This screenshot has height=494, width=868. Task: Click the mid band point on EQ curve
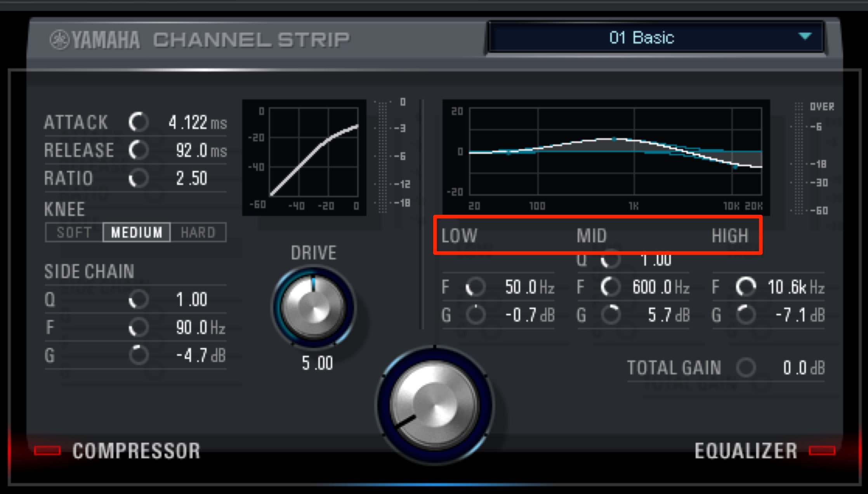614,139
